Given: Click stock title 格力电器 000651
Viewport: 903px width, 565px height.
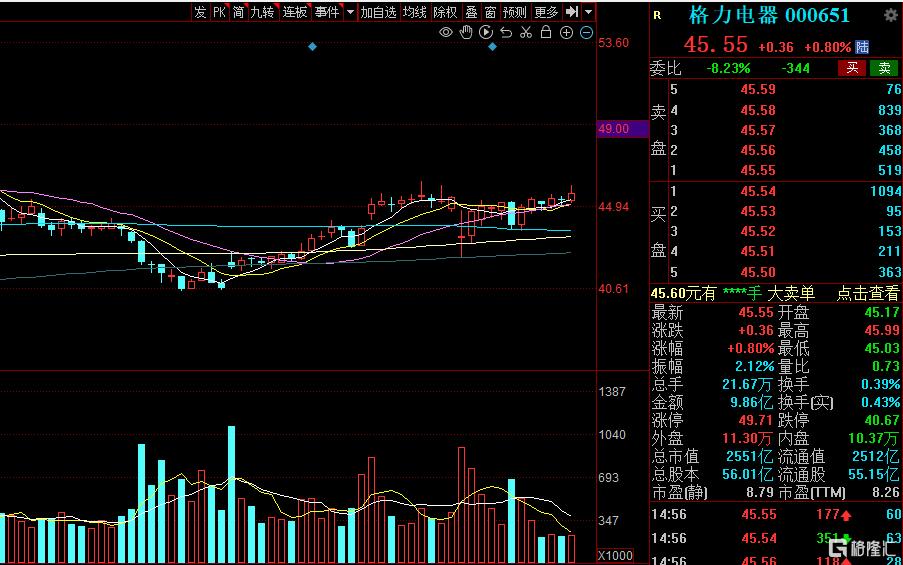Looking at the screenshot, I should (x=769, y=16).
